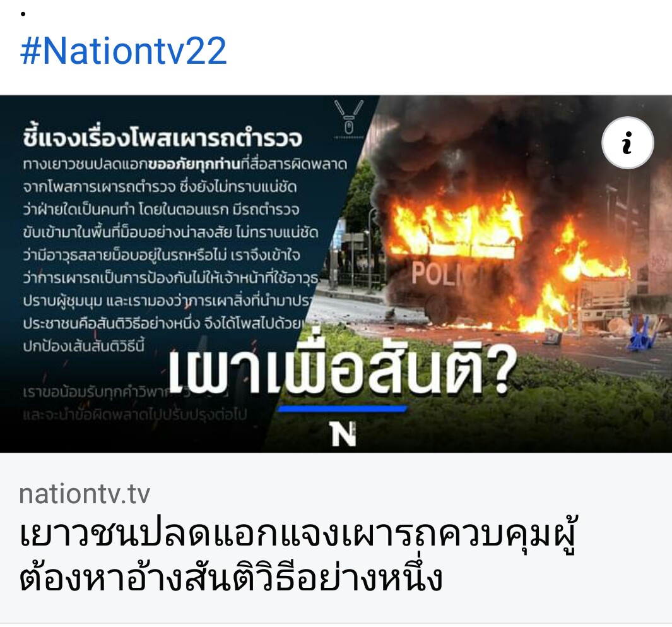Click the gray link card footer area
The width and height of the screenshot is (672, 627).
(x=336, y=538)
